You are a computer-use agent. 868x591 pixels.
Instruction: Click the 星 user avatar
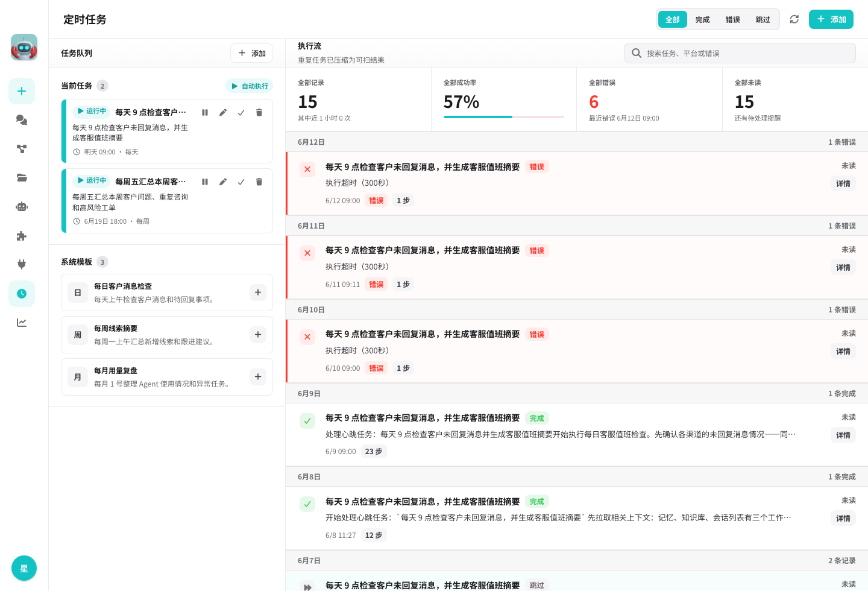click(24, 568)
